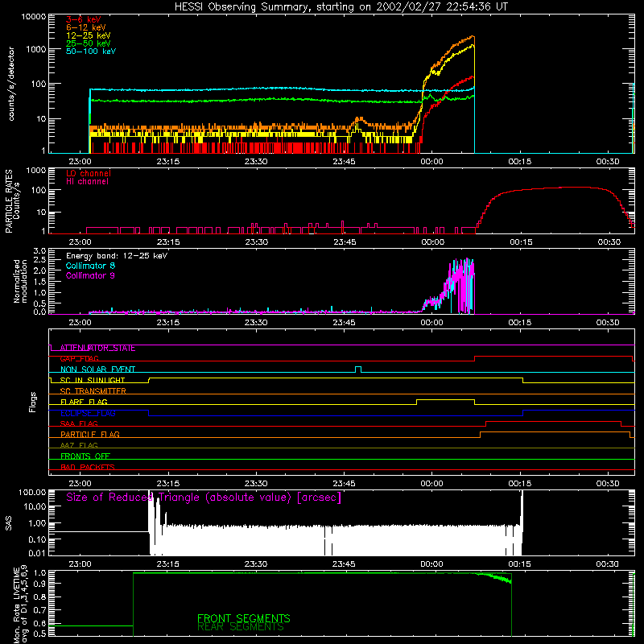Viewport: 644px width, 644px height.
Task: Select the cyan 50-100 keV legend entry
Action: coord(91,52)
